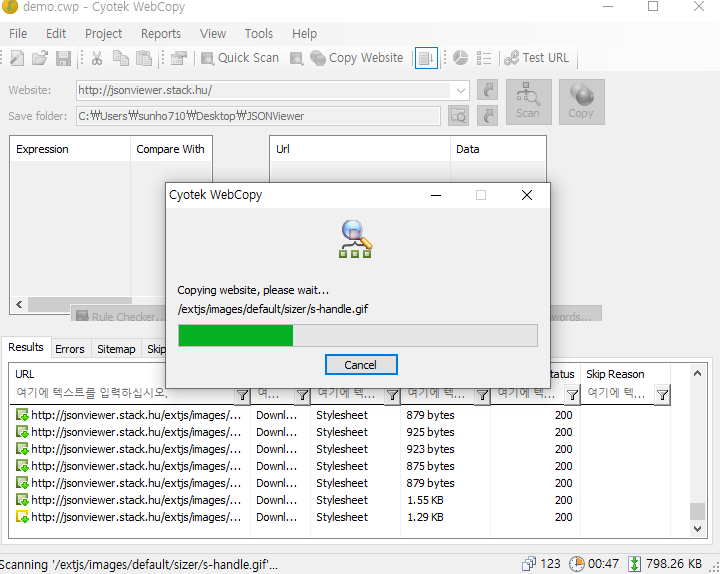Click the Cut scissors icon
This screenshot has height=574, width=720.
click(x=97, y=58)
